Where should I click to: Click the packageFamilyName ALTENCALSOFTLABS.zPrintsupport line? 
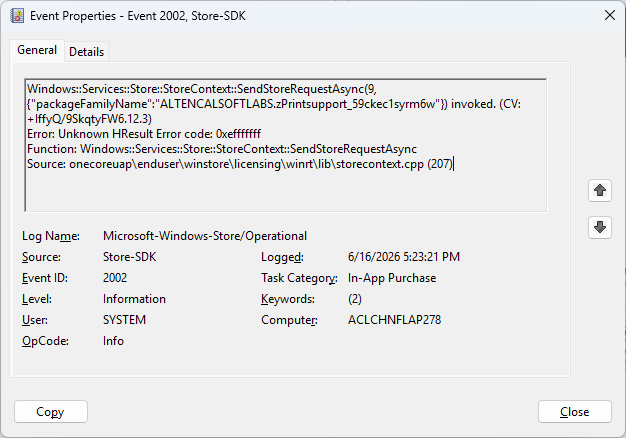point(274,104)
